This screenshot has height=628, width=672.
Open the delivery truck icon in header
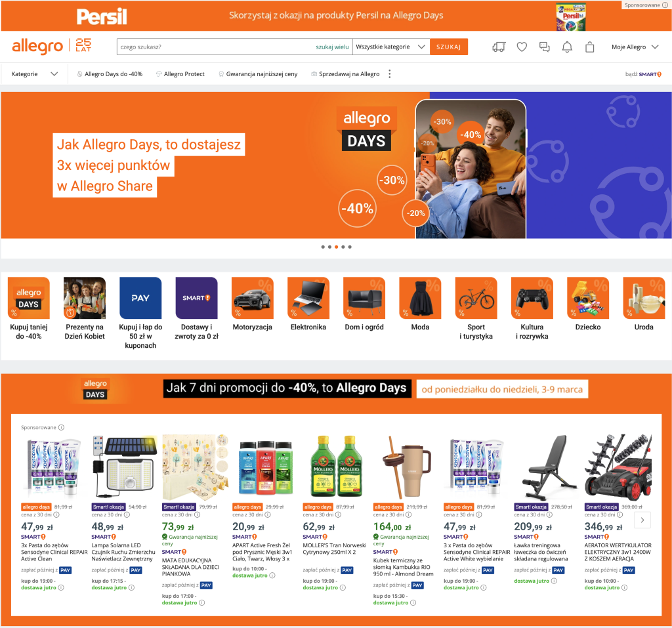[x=499, y=47]
